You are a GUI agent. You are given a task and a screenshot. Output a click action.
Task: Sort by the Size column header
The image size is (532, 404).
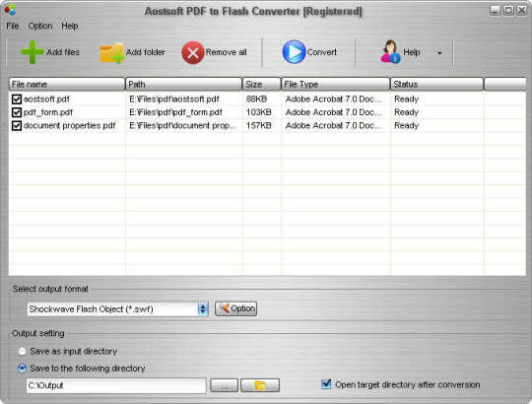pyautogui.click(x=262, y=84)
